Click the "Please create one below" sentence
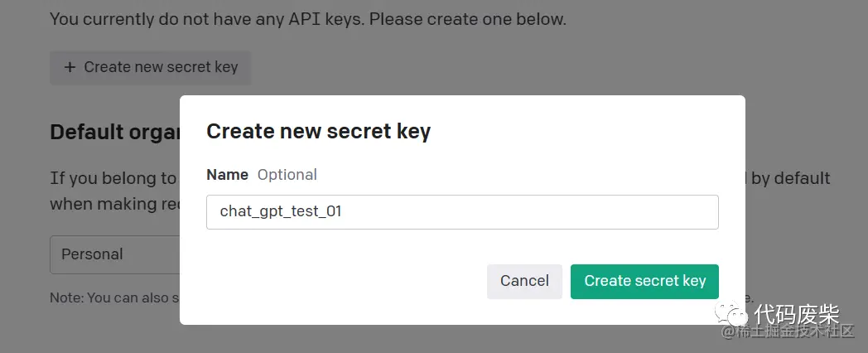This screenshot has height=353, width=868. [x=468, y=19]
